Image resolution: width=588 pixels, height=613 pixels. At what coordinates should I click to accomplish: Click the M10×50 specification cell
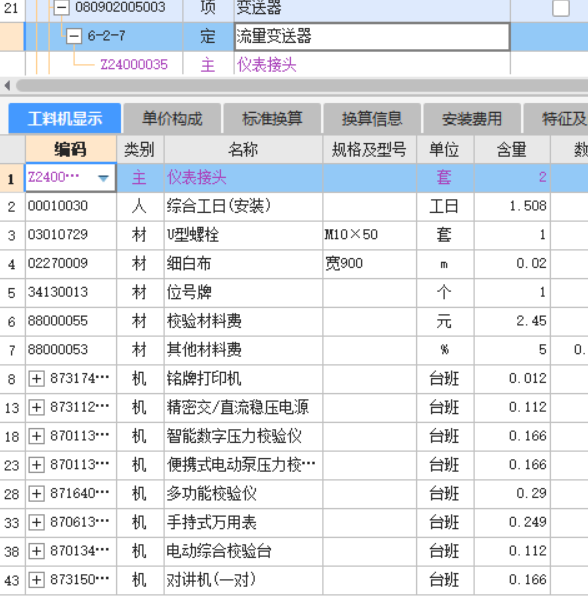[369, 235]
